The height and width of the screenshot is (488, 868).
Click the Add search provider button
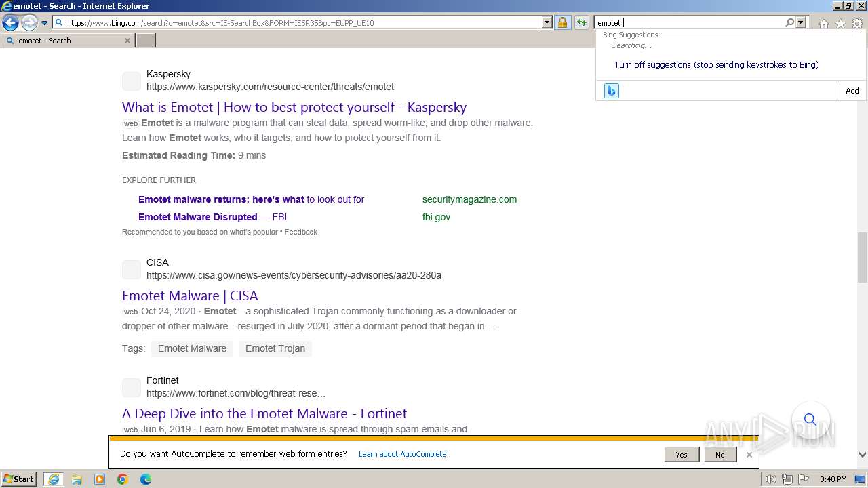852,91
